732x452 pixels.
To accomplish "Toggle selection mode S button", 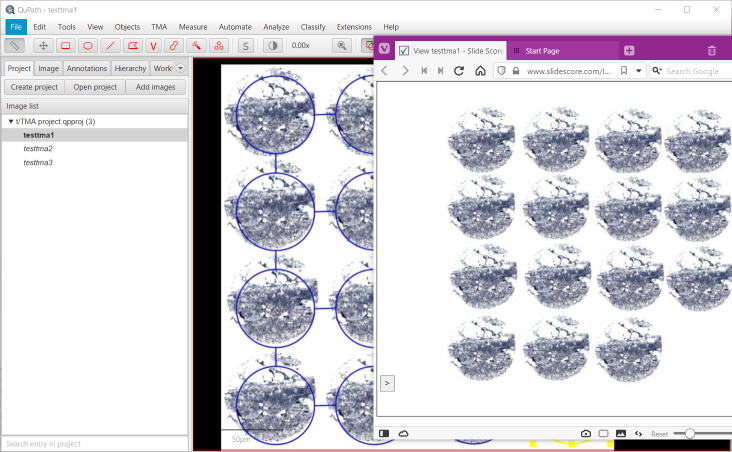I will click(x=245, y=45).
